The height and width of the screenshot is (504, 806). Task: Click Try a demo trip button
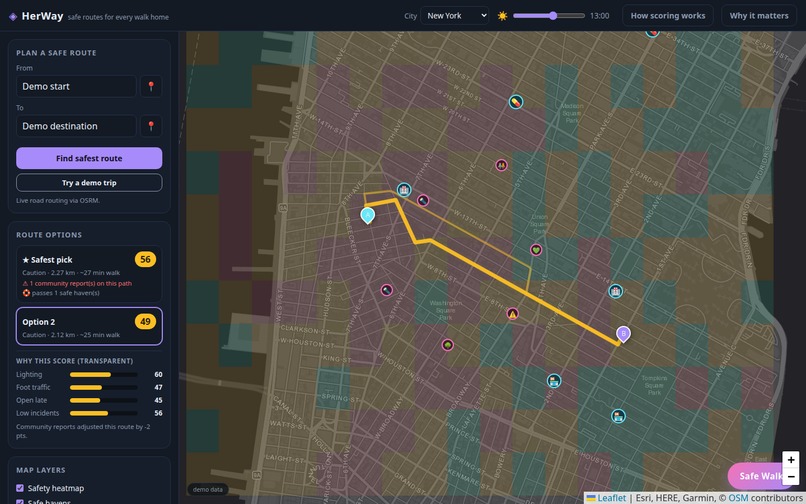[89, 183]
